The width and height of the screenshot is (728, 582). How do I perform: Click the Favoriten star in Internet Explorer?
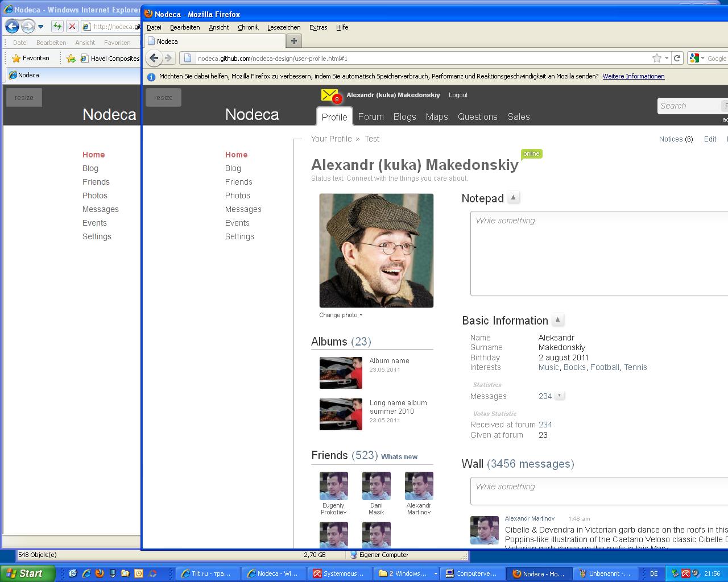click(16, 58)
